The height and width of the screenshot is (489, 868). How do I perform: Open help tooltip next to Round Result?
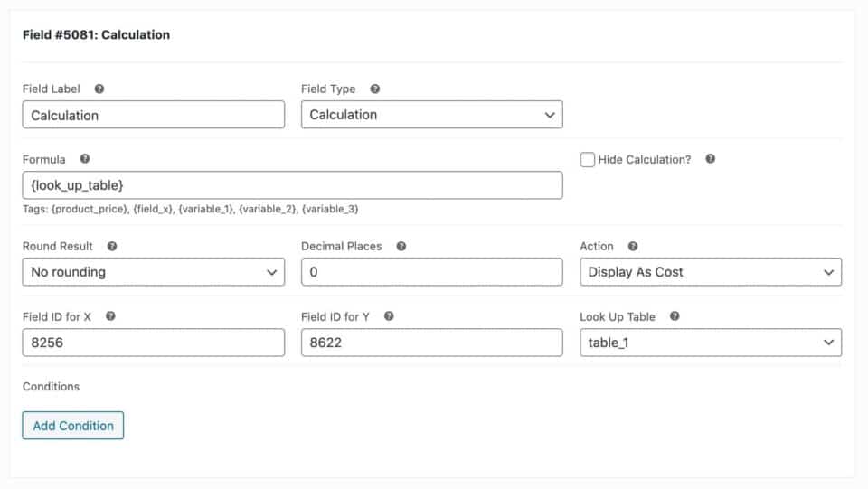(x=112, y=246)
